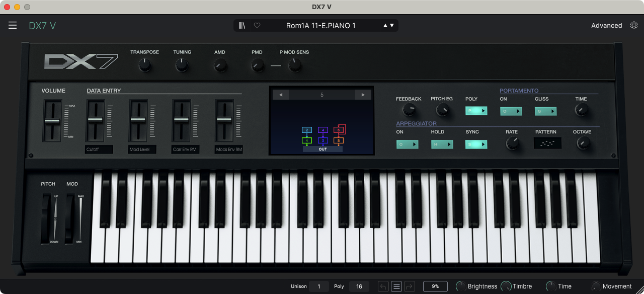Favorite the preset with the heart icon
The width and height of the screenshot is (644, 294).
pyautogui.click(x=257, y=26)
